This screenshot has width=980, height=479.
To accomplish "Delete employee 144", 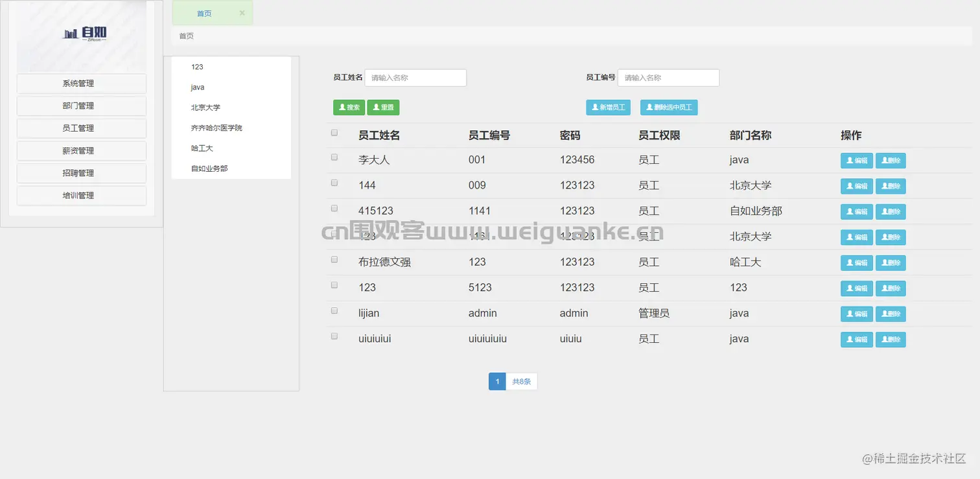I will pyautogui.click(x=891, y=186).
